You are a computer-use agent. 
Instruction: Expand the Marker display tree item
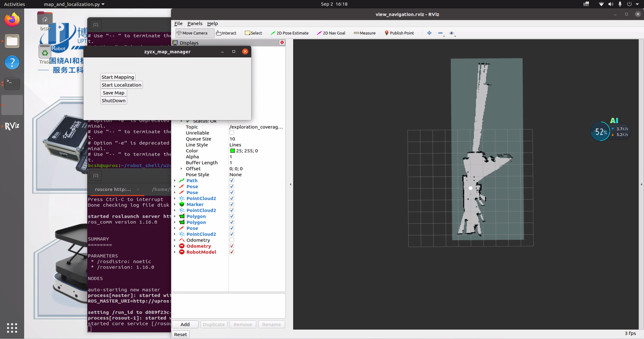point(175,204)
